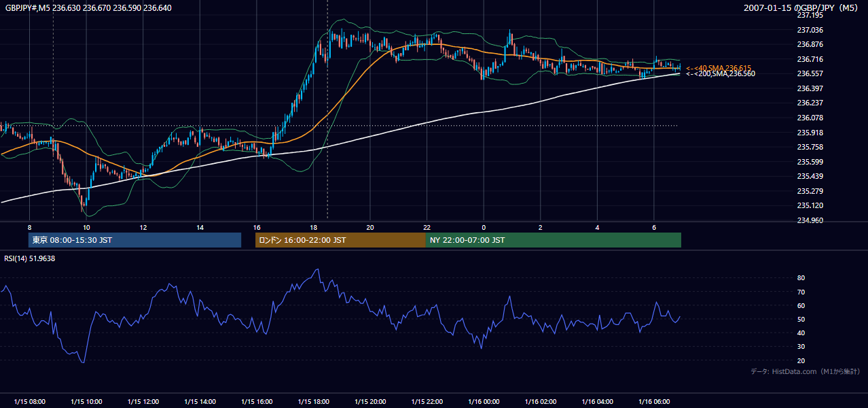Click price axis value 236.078
Viewport: 868px width, 408px height.
[809, 118]
